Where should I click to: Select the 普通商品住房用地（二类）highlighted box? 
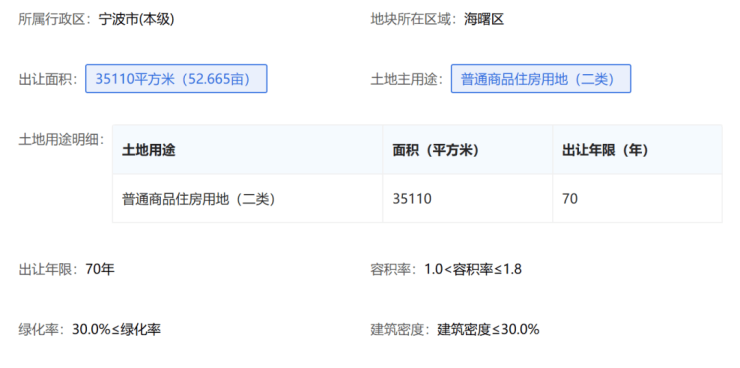point(541,79)
